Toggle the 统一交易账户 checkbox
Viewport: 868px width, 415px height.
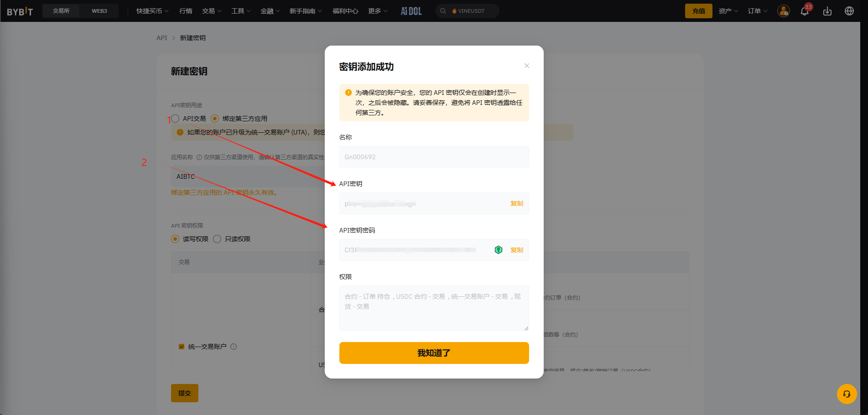[x=182, y=347]
